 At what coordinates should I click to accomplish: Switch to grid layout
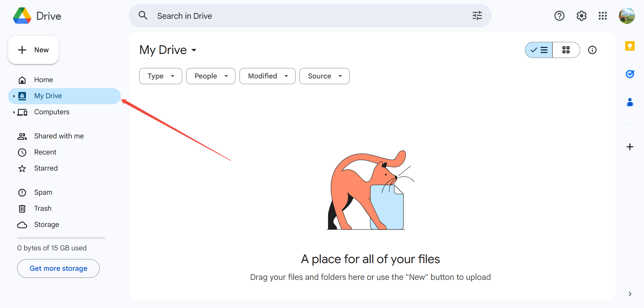click(566, 50)
